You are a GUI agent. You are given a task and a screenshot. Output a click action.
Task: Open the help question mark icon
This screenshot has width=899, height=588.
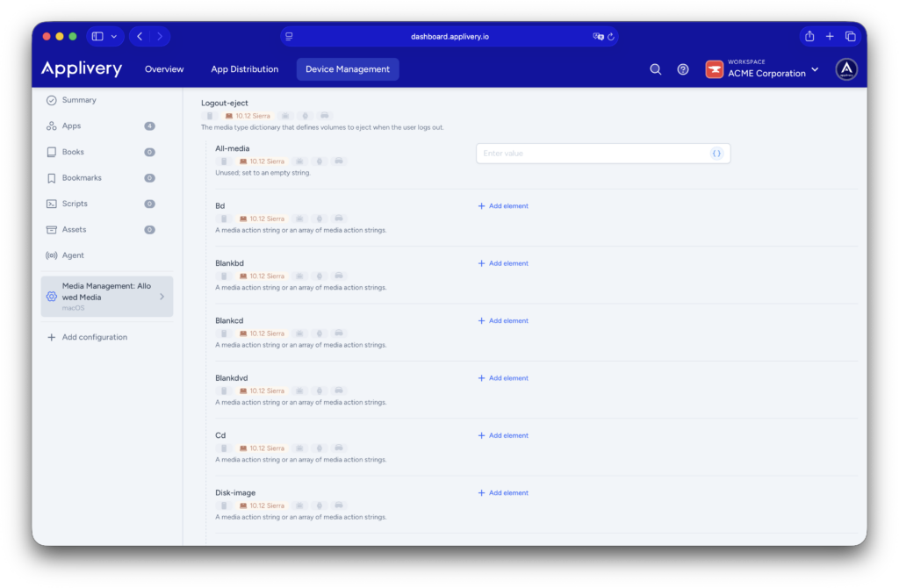click(683, 69)
